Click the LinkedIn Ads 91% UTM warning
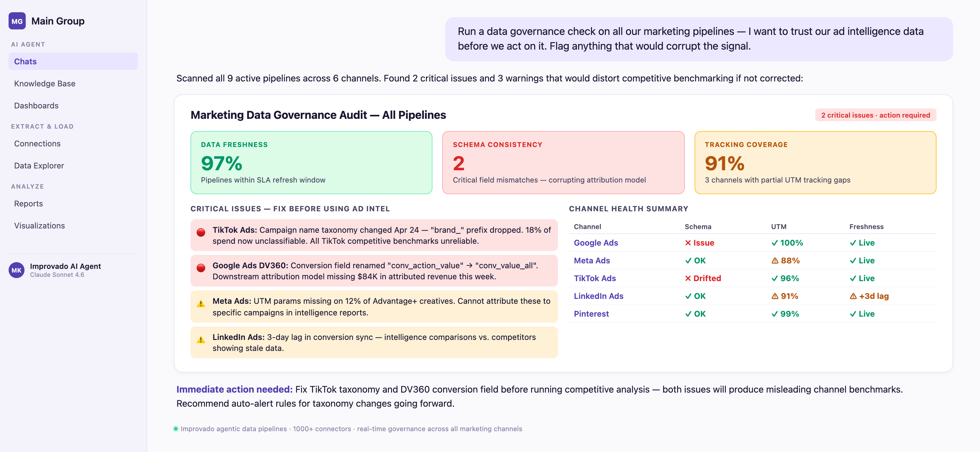 (x=784, y=296)
